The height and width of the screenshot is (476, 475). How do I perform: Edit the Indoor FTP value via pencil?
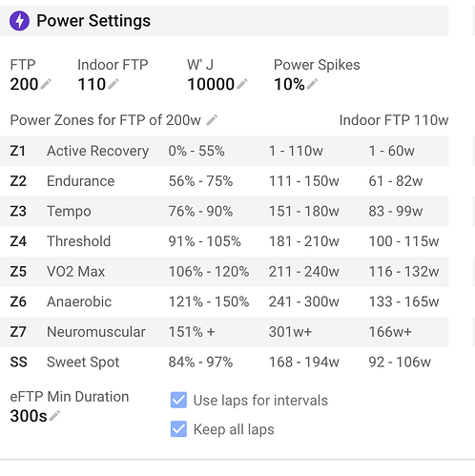pos(114,84)
